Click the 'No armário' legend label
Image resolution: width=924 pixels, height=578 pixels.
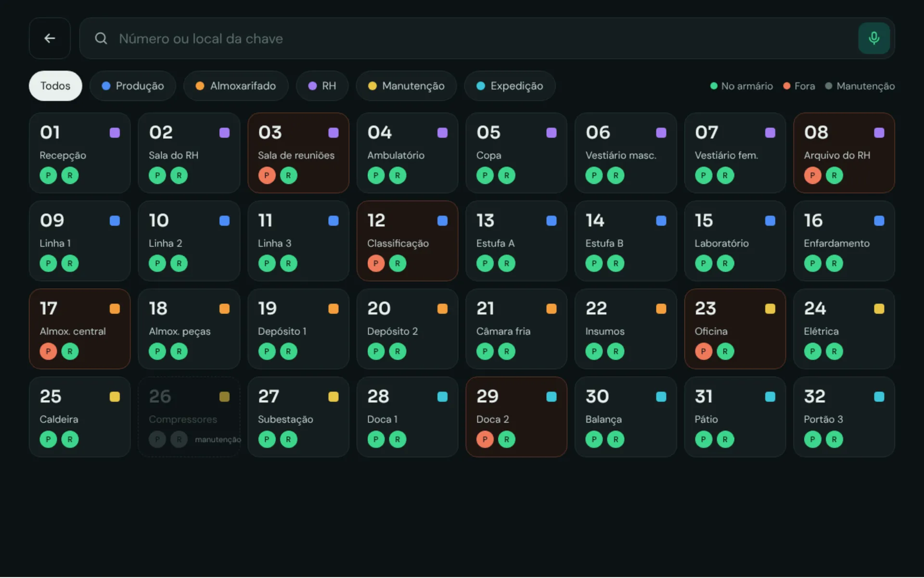tap(747, 86)
